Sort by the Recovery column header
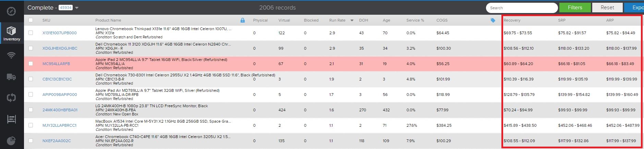Image resolution: width=644 pixels, height=149 pixels. (x=512, y=20)
